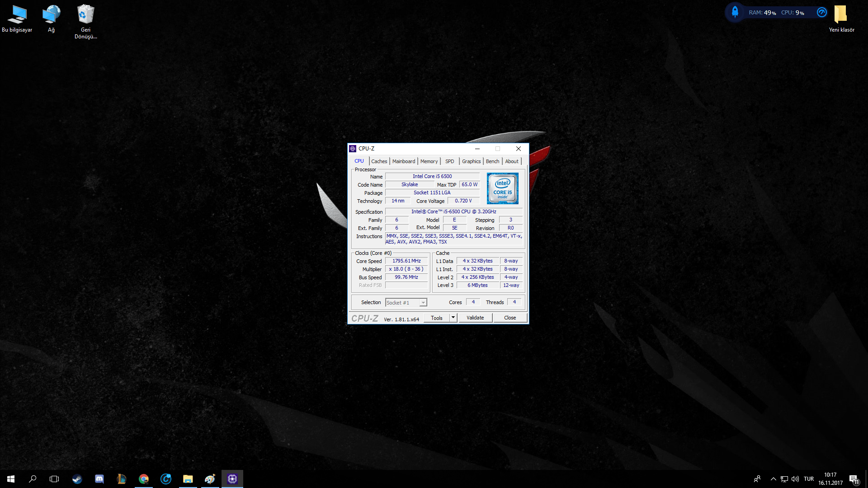Click the volume icon in system tray
Image resolution: width=868 pixels, height=488 pixels.
(x=795, y=479)
